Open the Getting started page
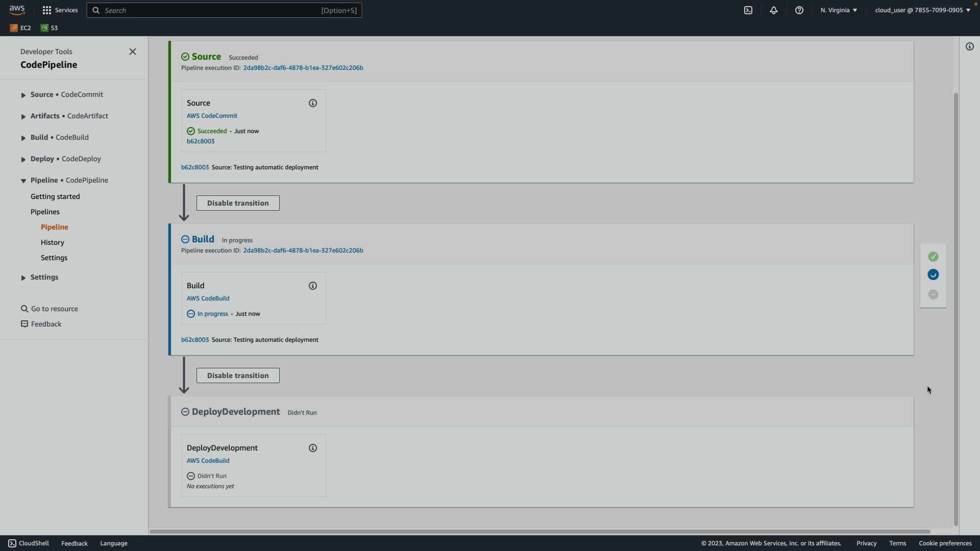 coord(55,196)
